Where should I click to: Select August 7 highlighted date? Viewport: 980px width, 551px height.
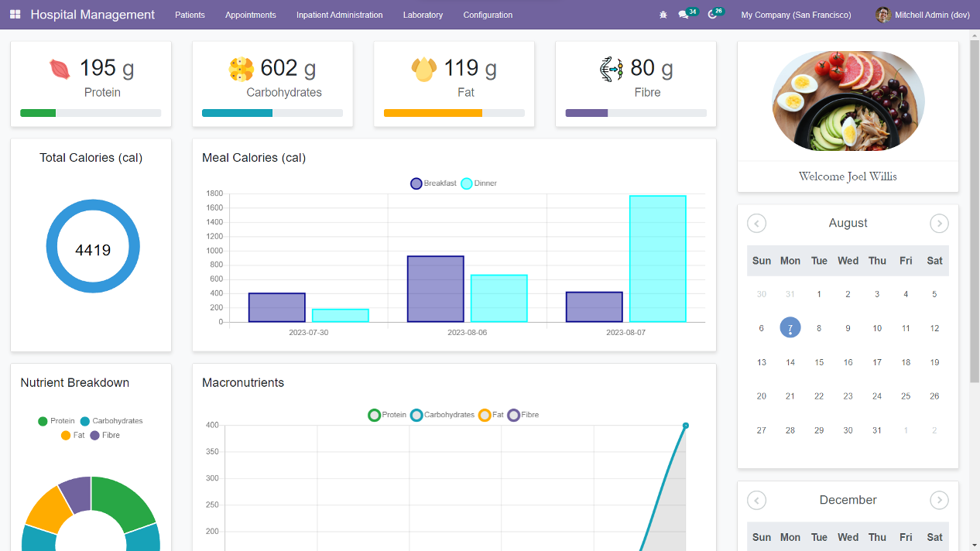[790, 327]
